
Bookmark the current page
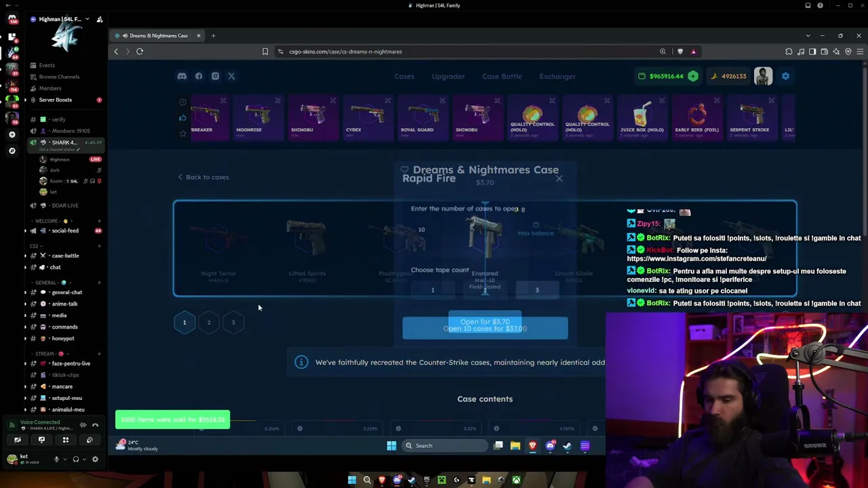265,52
